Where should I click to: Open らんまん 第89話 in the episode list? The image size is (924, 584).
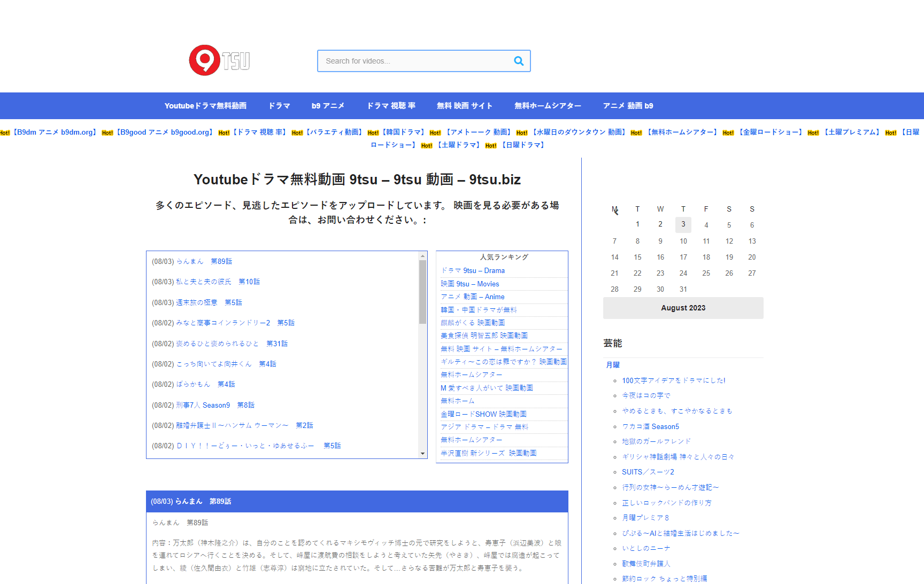[204, 261]
